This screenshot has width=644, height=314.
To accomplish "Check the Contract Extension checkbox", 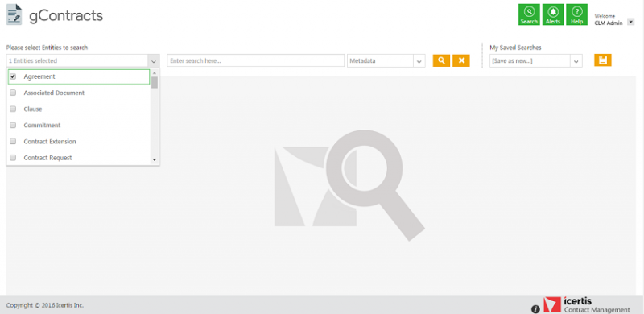I will (x=13, y=142).
